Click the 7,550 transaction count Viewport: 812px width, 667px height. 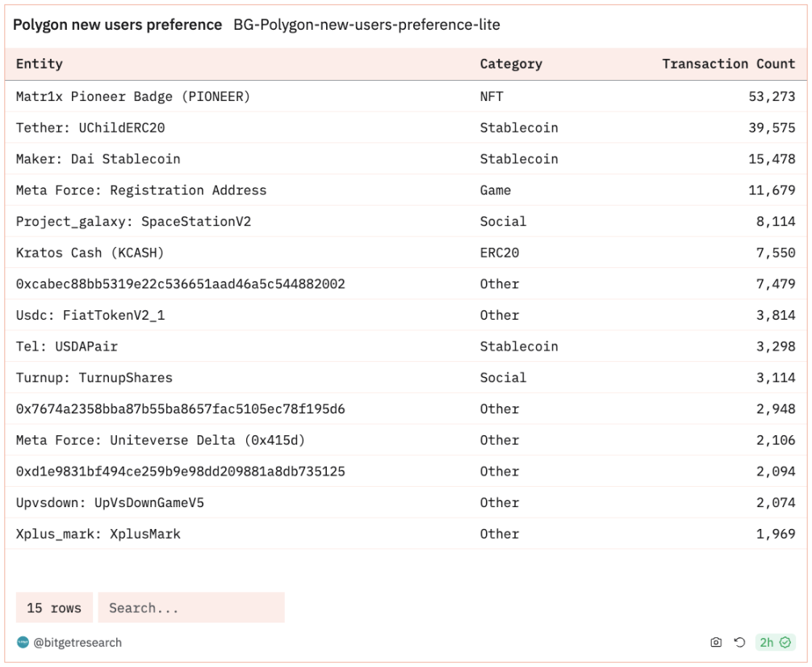point(776,253)
